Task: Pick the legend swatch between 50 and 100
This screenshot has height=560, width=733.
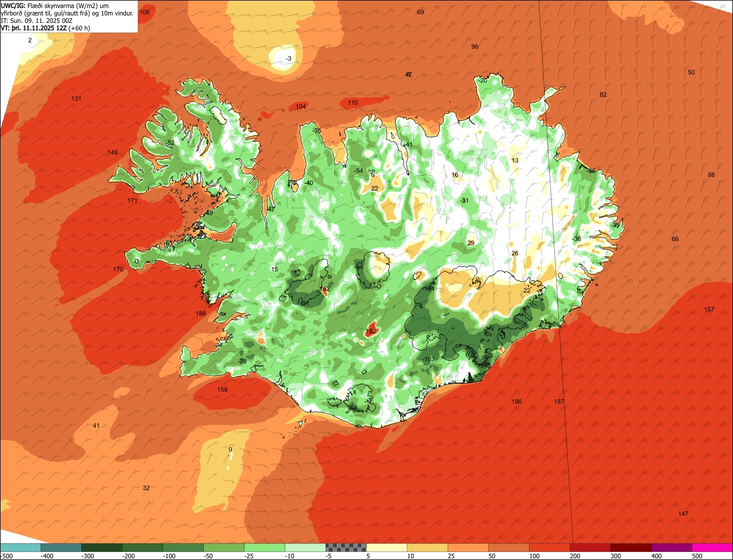Action: click(x=509, y=547)
